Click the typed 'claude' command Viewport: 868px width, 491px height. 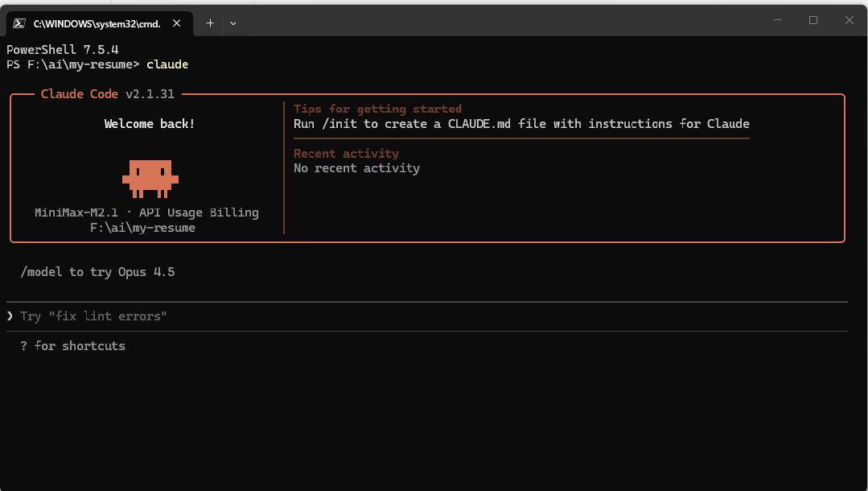[x=167, y=65]
